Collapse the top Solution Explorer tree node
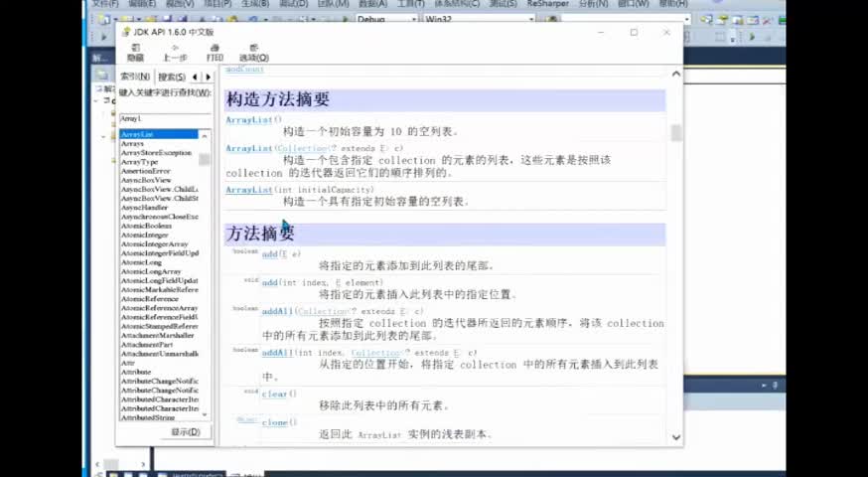 tap(95, 100)
